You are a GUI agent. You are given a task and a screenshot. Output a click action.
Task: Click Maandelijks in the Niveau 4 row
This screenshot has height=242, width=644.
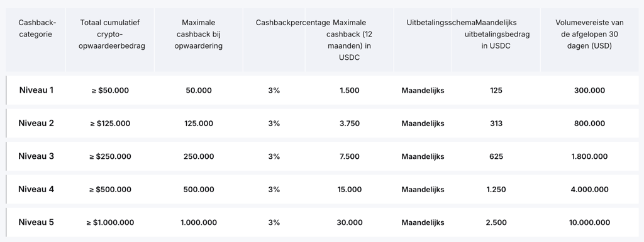click(x=423, y=189)
